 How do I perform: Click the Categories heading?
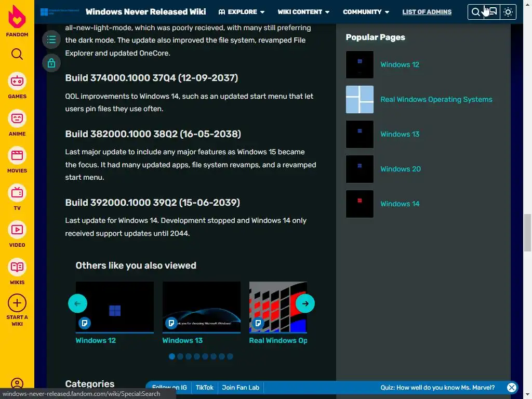point(90,384)
